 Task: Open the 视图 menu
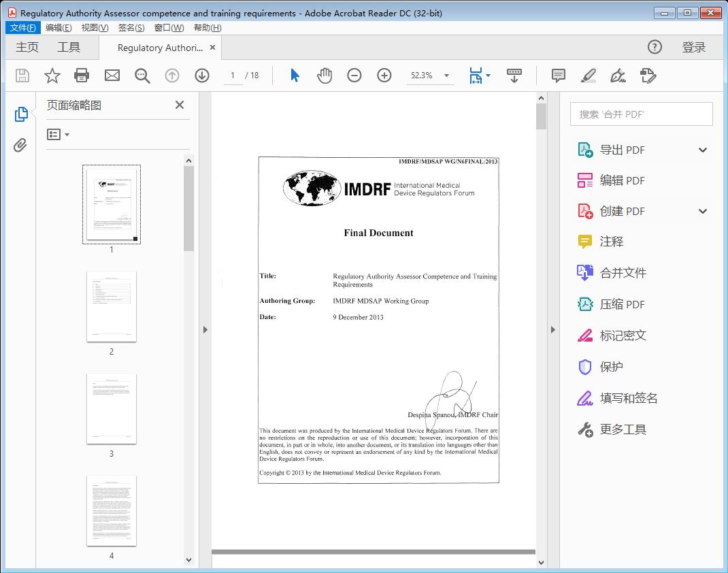tap(95, 27)
